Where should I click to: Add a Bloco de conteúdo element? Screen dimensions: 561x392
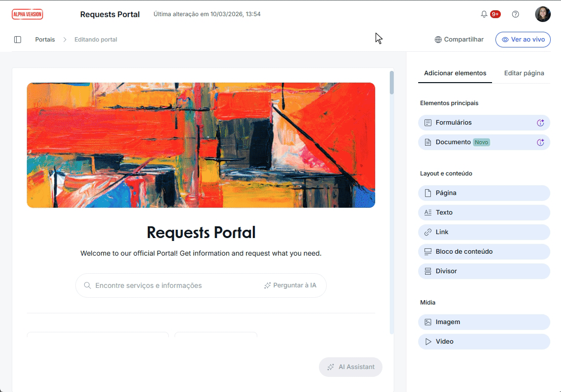click(x=484, y=252)
